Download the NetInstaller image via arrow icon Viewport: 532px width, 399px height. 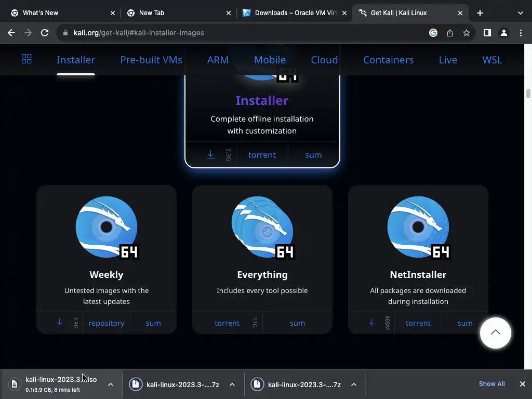click(x=371, y=323)
